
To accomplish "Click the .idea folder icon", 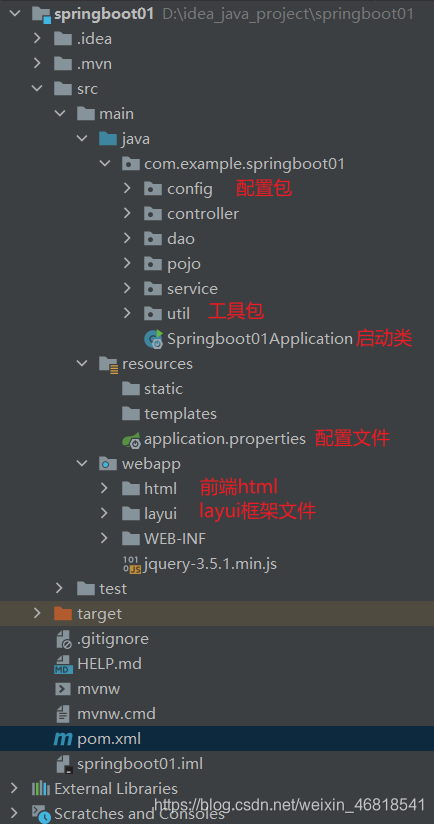I will click(x=63, y=39).
